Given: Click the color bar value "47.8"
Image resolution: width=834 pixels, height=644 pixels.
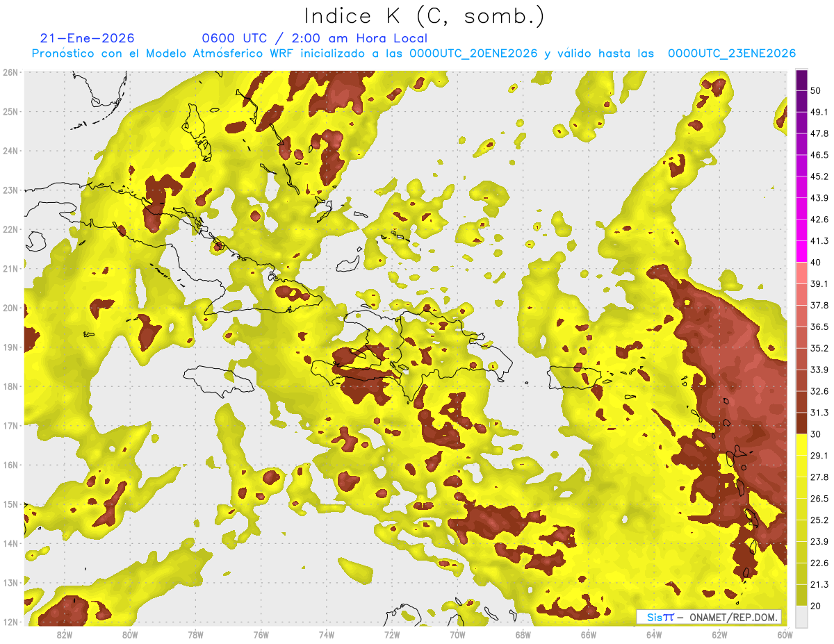Looking at the screenshot, I should tap(819, 133).
